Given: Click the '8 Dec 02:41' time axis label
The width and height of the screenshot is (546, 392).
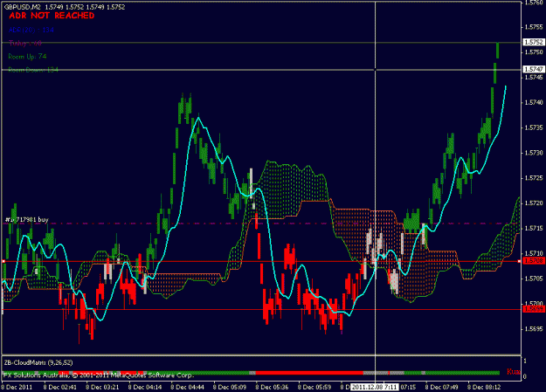Looking at the screenshot, I should tap(60, 387).
